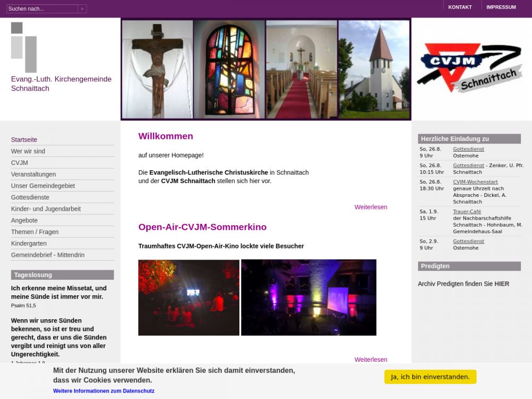Open the Kontakt page
Screen dimensions: 532x399
[x=460, y=7]
